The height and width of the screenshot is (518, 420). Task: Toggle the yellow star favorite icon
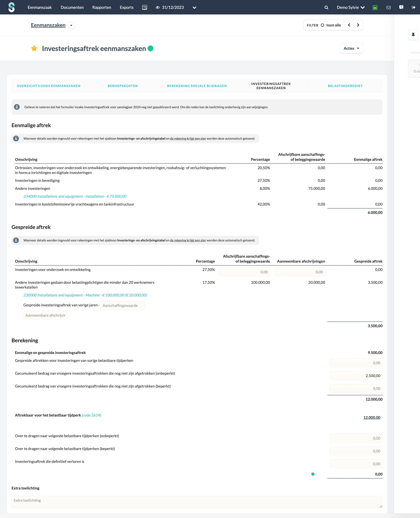[x=34, y=48]
